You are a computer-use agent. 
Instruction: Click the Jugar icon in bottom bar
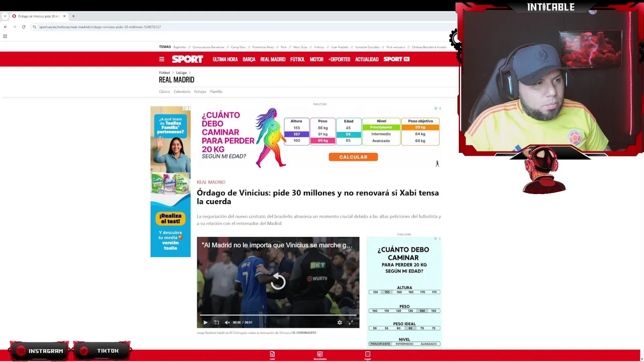click(x=367, y=355)
